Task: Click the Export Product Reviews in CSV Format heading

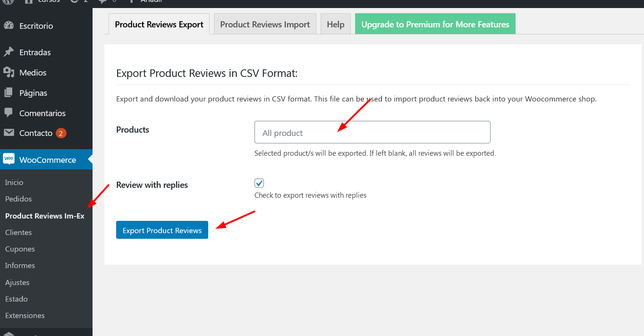Action: (x=207, y=73)
